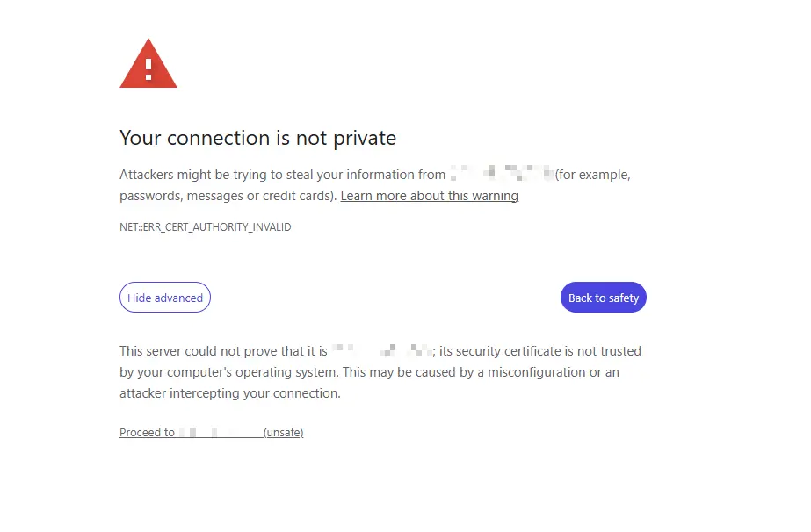
Task: Click 'Proceed to' underlined text
Action: [147, 431]
